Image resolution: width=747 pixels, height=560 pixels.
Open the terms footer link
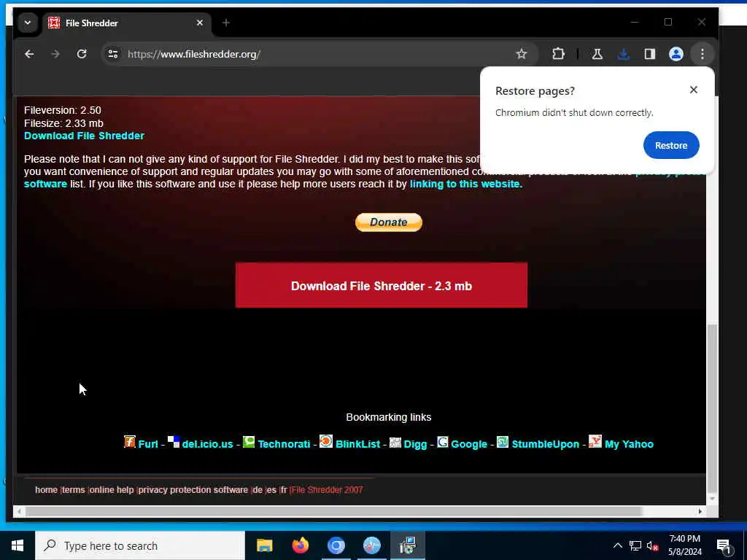click(x=74, y=489)
